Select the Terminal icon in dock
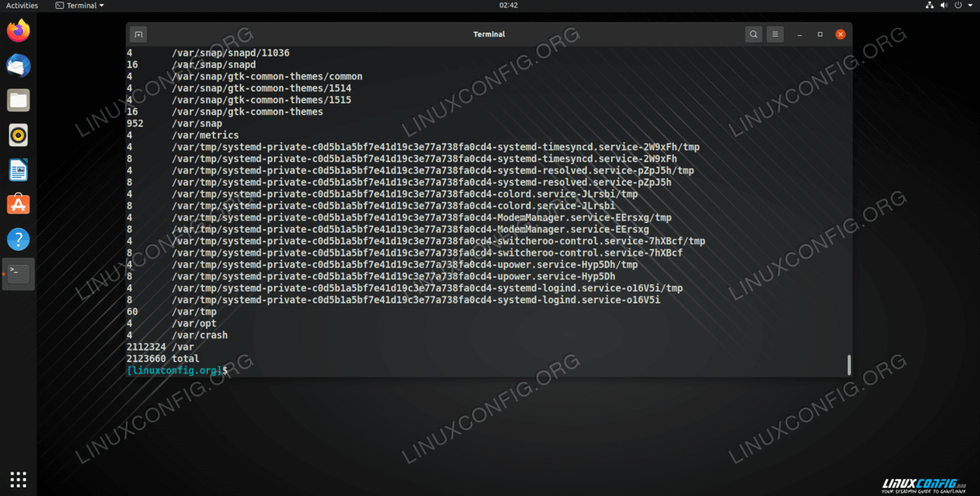 click(18, 274)
